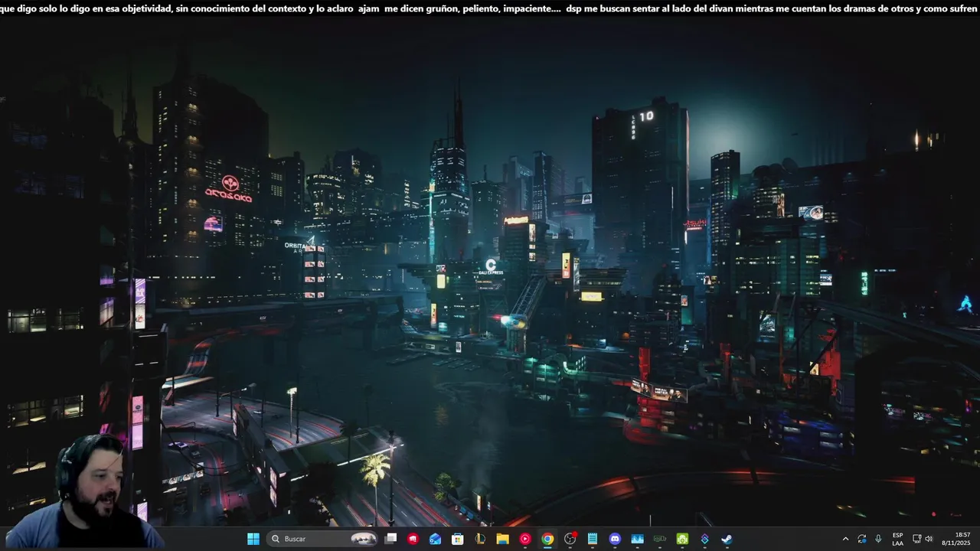Open the Notepad taskbar icon
The width and height of the screenshot is (980, 551).
[592, 539]
